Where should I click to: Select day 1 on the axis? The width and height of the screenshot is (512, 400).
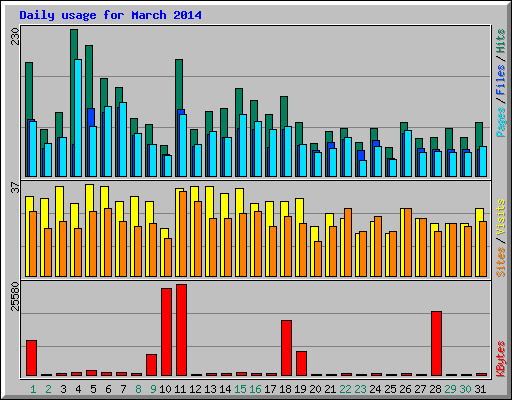tap(33, 389)
